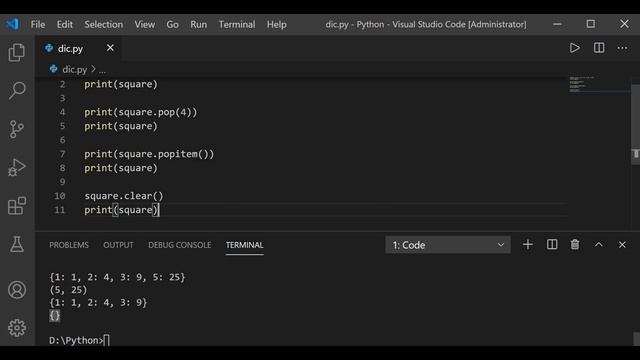
Task: Split the editor to the right
Action: (x=599, y=48)
